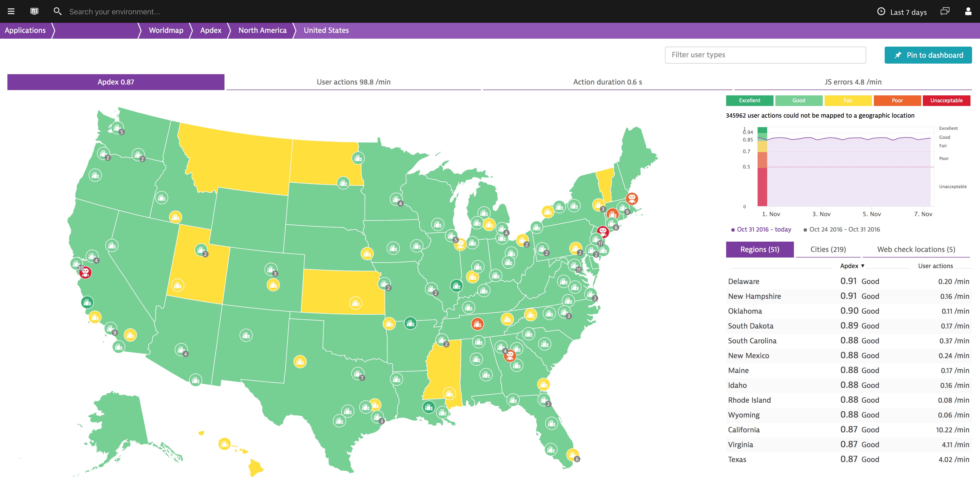The width and height of the screenshot is (980, 488).
Task: Click the search magnifier icon
Action: coord(57,11)
